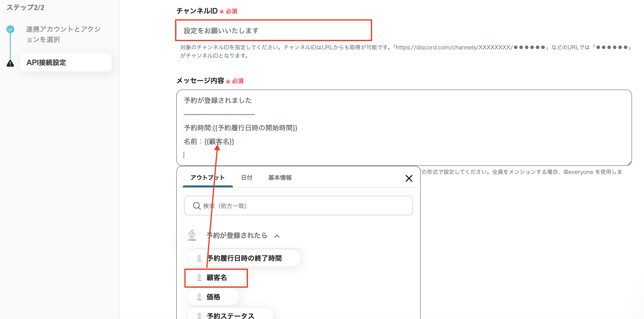The width and height of the screenshot is (644, 319).
Task: Click the STORES icon next to 顧客名
Action: 199,277
